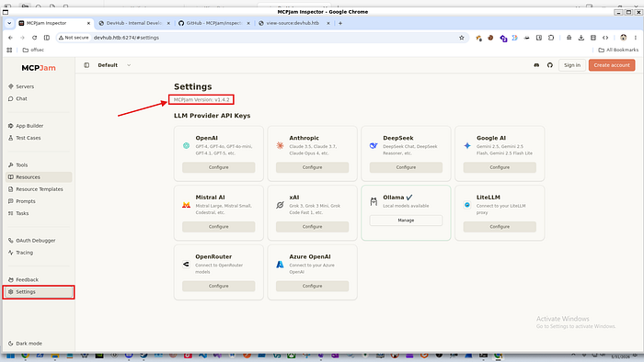The width and height of the screenshot is (644, 362).
Task: Click the Google AI sparkle icon
Action: [x=467, y=145]
